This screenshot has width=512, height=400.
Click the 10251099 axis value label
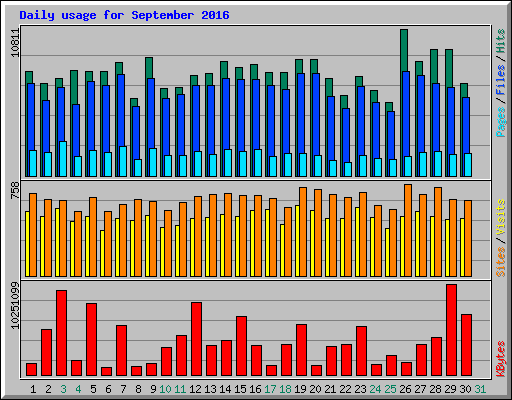(15, 305)
